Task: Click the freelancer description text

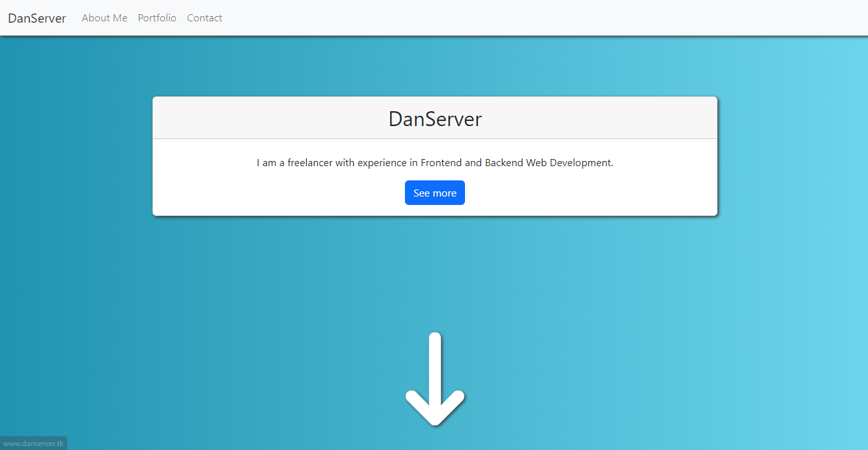Action: pos(435,163)
